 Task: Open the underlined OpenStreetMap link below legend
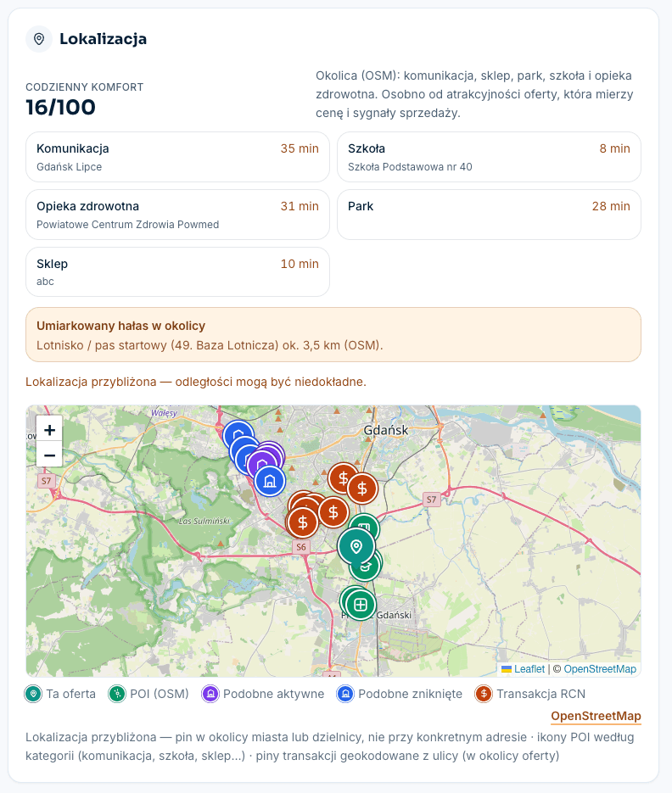[x=596, y=716]
